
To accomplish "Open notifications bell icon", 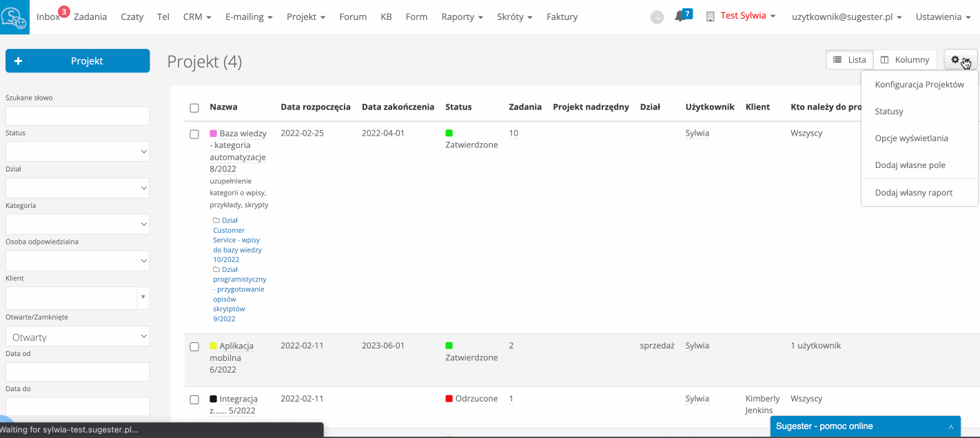I will point(680,17).
